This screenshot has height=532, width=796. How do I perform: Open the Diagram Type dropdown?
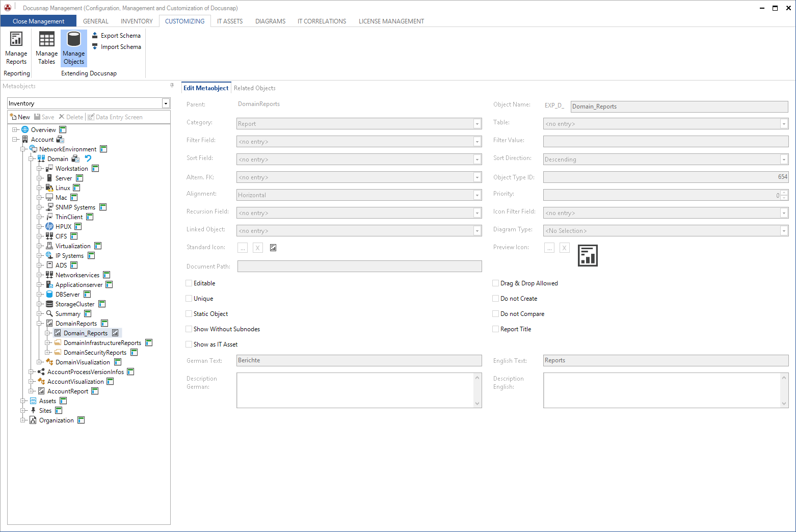click(784, 231)
